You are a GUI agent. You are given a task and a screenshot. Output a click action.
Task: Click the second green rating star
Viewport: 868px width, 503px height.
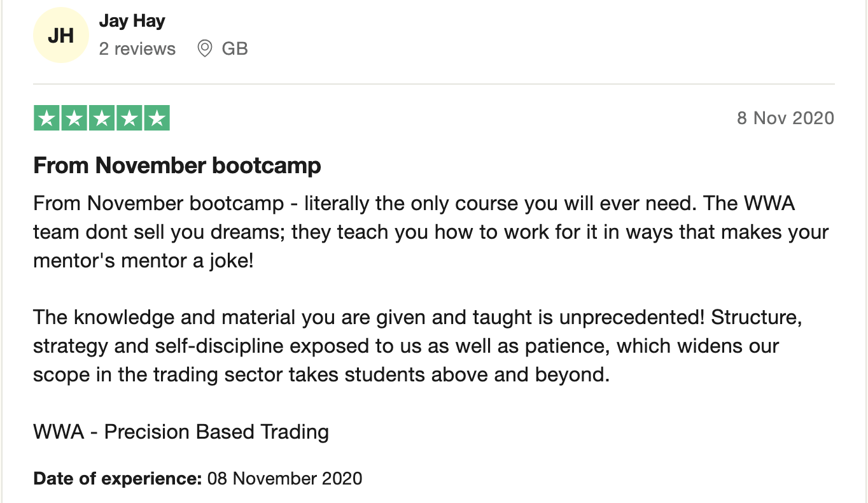pyautogui.click(x=73, y=118)
